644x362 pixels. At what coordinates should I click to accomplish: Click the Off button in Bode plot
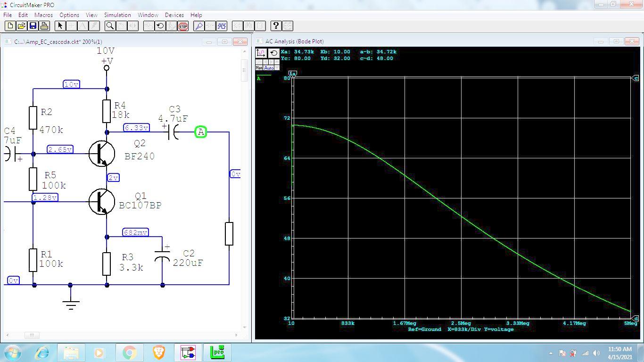259,62
